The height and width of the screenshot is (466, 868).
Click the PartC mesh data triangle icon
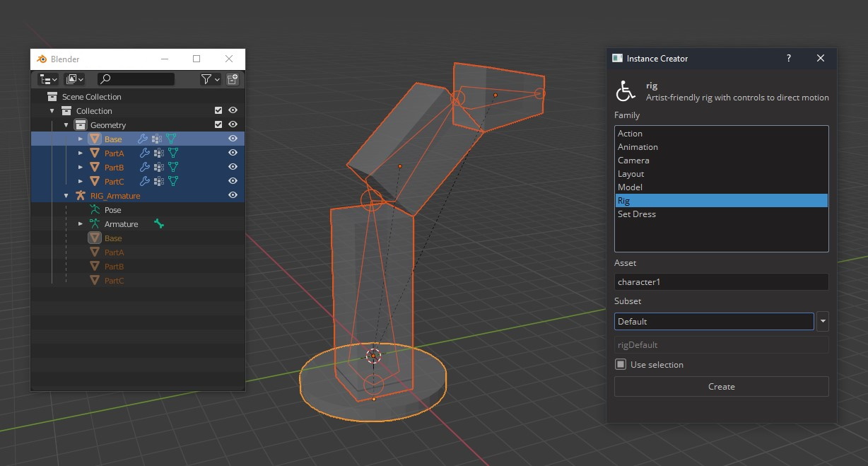[172, 182]
